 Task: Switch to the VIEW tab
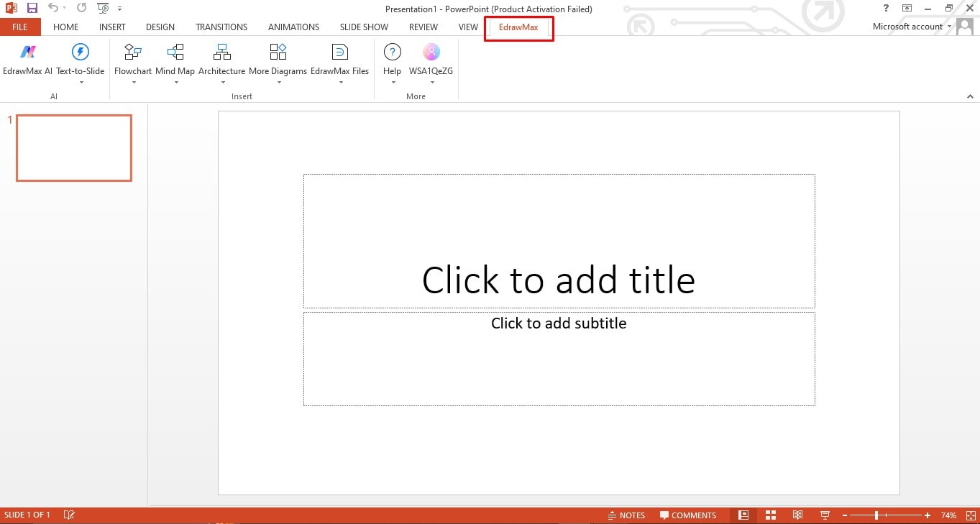468,27
